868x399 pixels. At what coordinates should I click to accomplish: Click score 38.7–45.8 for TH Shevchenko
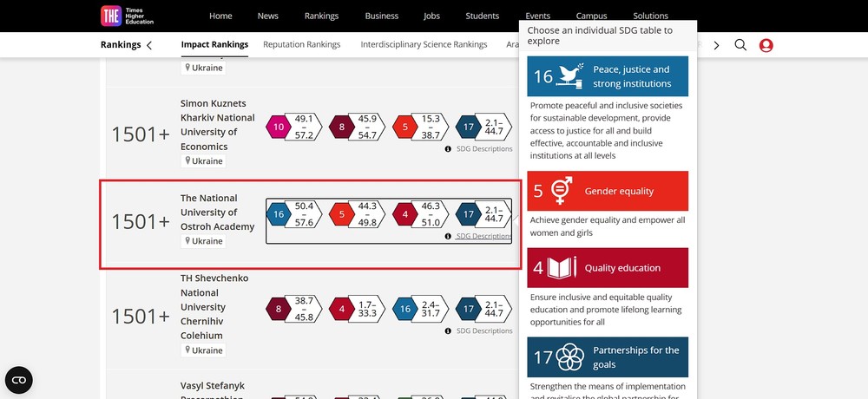click(304, 309)
